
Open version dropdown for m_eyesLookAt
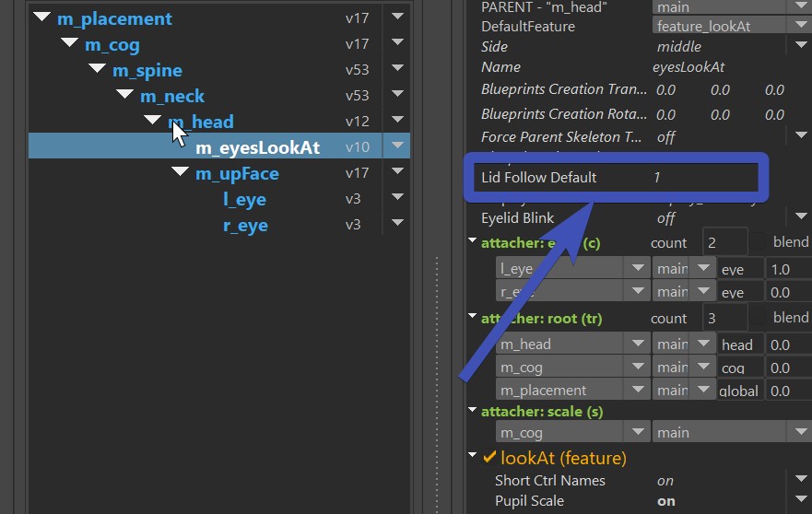pyautogui.click(x=397, y=146)
